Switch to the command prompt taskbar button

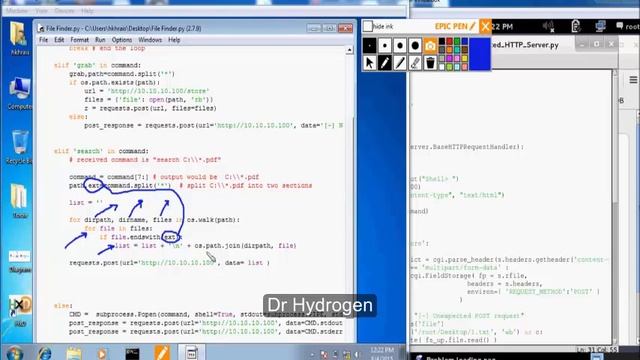132,353
